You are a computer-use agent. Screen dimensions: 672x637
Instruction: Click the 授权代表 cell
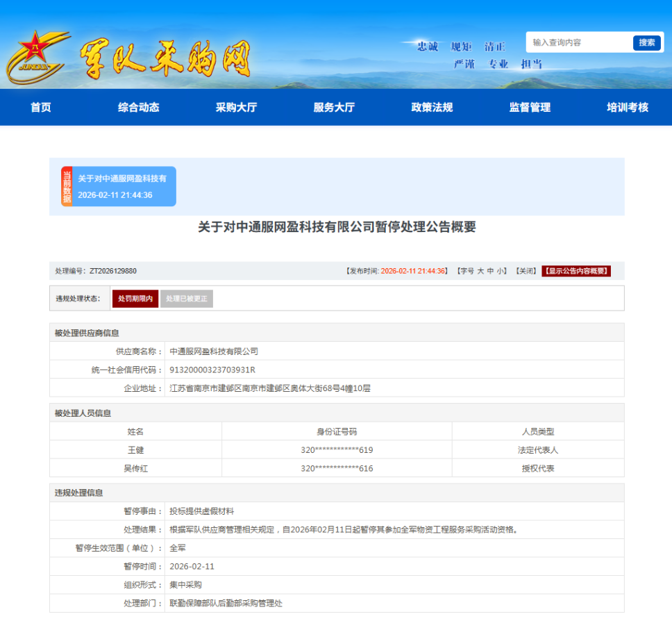coord(538,468)
